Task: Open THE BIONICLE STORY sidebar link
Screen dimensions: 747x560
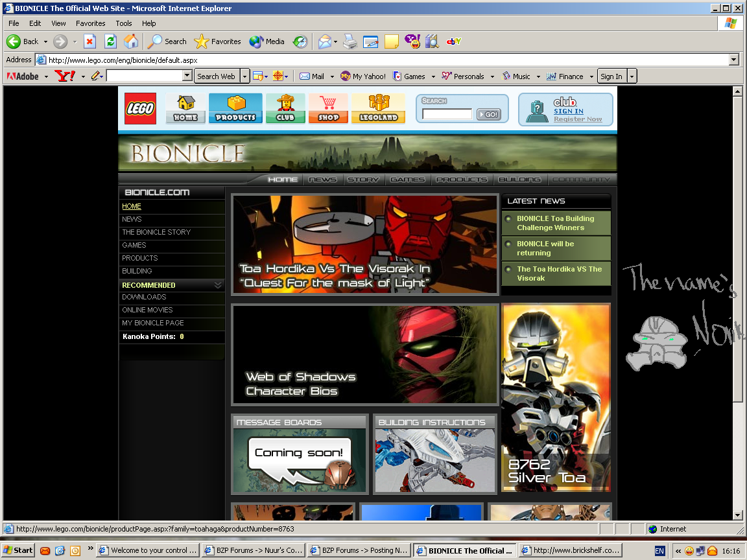Action: [156, 232]
